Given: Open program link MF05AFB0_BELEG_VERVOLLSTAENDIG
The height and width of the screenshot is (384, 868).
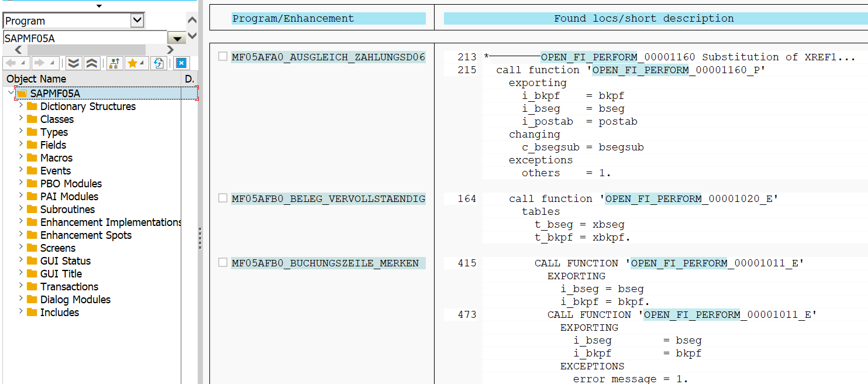Looking at the screenshot, I should (x=328, y=198).
